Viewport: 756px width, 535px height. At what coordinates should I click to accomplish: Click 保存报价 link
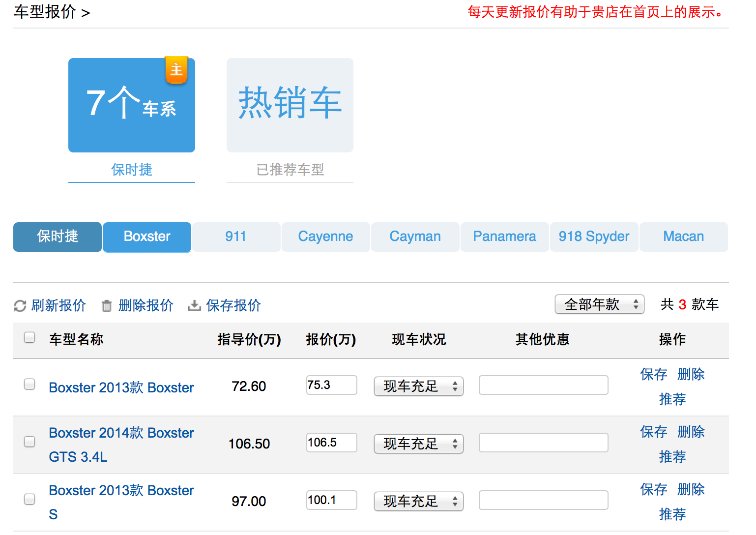(233, 305)
